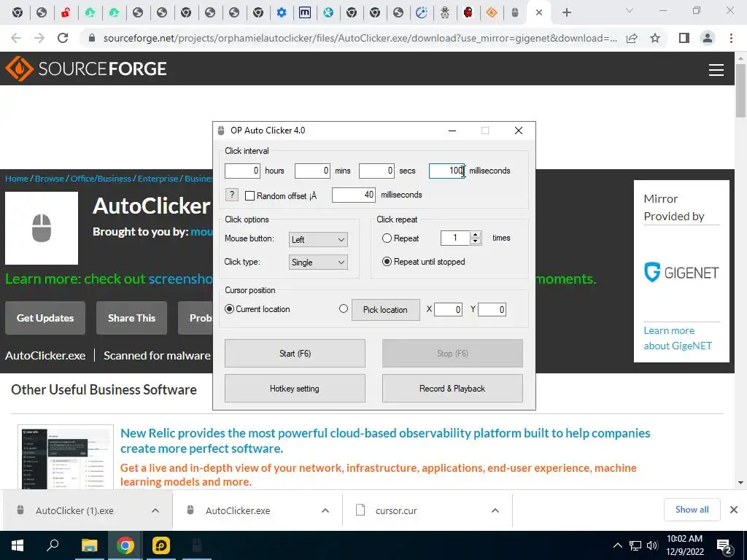Click the question mark help button
The height and width of the screenshot is (560, 747).
click(x=231, y=194)
